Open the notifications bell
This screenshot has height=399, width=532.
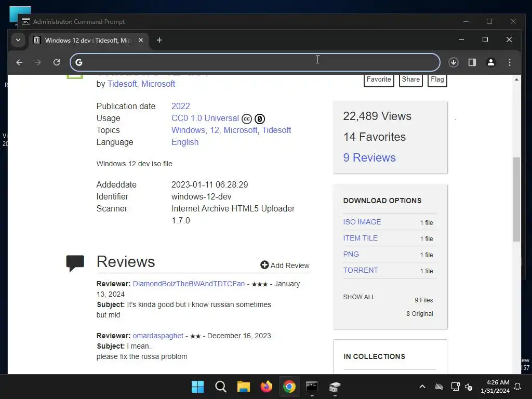click(x=517, y=387)
